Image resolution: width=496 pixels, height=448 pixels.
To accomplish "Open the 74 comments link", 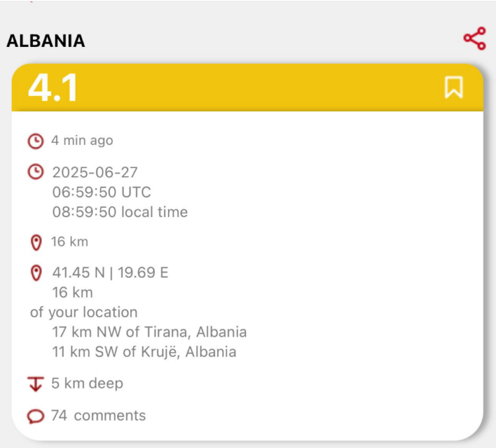I will click(99, 416).
